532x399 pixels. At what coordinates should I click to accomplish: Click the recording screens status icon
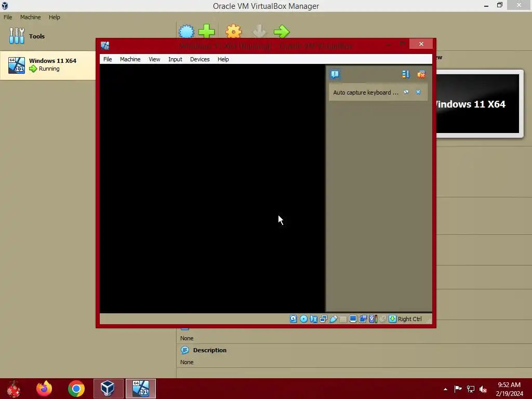tap(363, 319)
